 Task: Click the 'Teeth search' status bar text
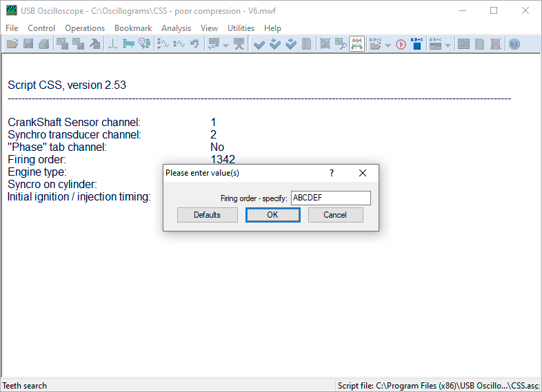(25, 386)
